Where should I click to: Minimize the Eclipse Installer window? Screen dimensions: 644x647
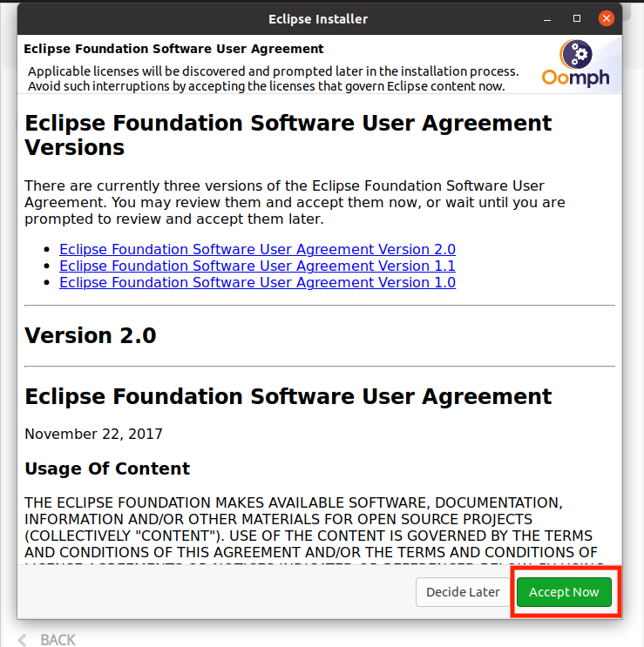[x=547, y=19]
